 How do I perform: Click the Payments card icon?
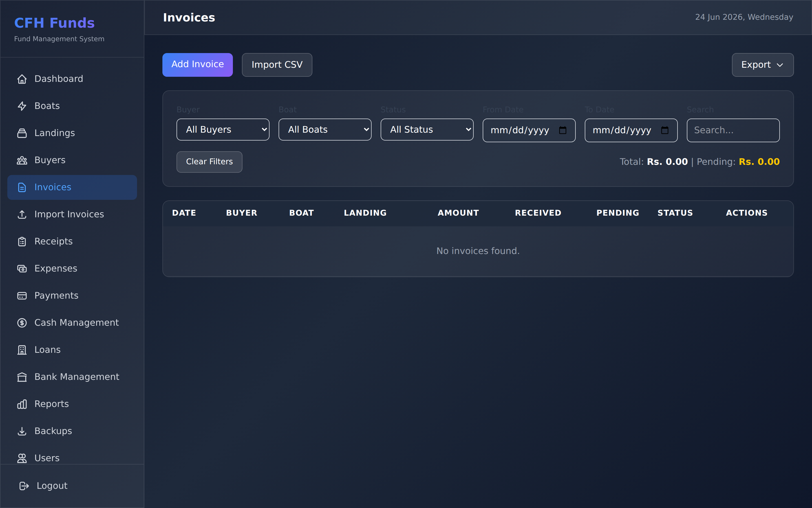pos(22,296)
